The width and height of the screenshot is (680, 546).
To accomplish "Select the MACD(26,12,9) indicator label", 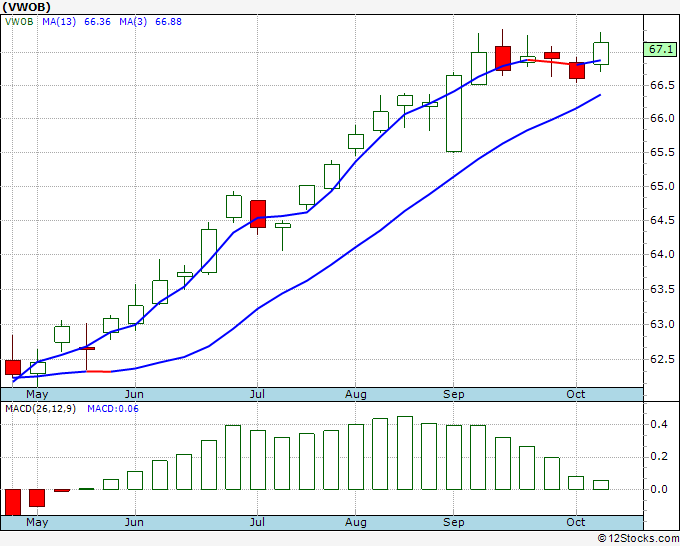I will [40, 409].
